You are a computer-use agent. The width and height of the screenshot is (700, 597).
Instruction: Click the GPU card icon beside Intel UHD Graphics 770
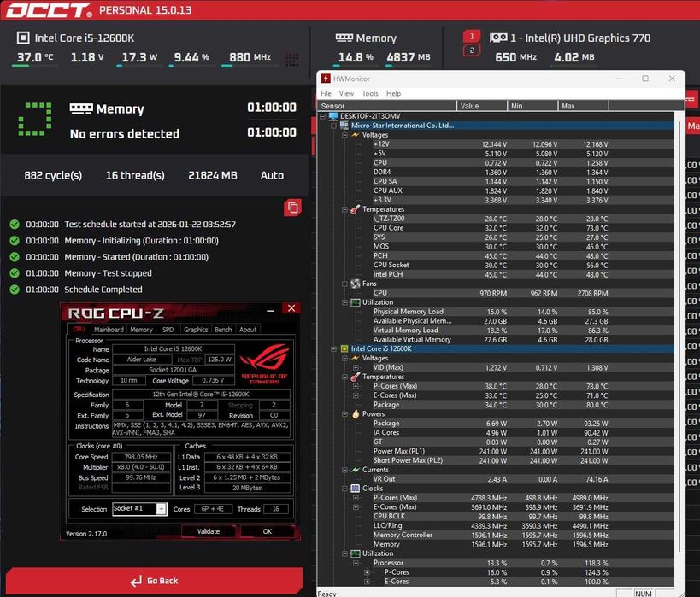[x=498, y=38]
